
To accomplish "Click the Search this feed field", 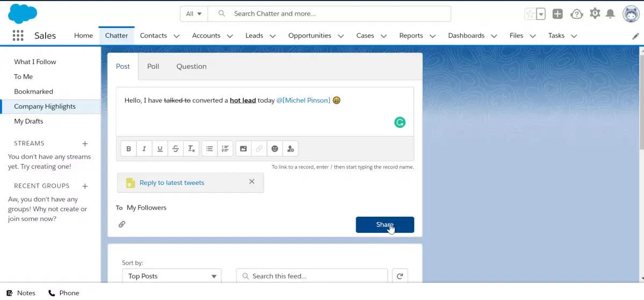I will (312, 276).
